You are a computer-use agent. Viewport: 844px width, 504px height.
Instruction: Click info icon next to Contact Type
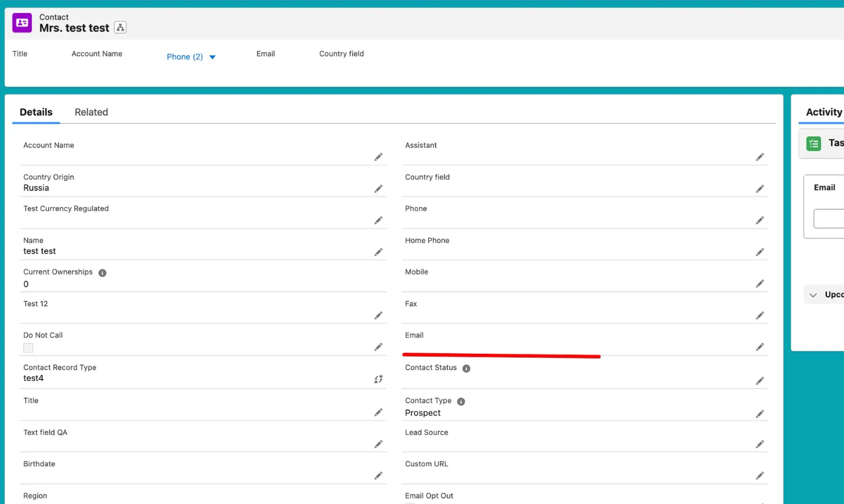pos(461,402)
